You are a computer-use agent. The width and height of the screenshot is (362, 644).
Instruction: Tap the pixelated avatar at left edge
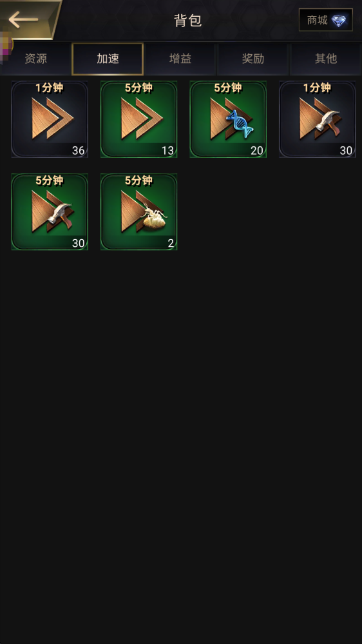[x=6, y=44]
